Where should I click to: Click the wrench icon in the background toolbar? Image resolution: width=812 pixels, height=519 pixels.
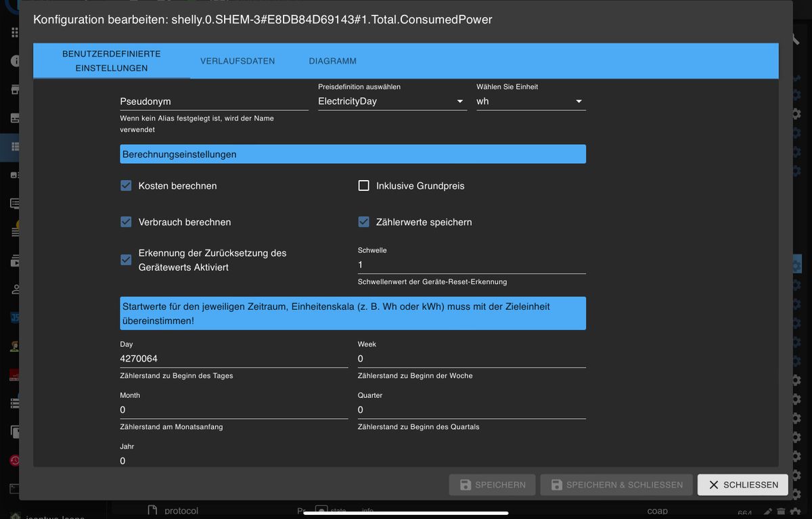796,40
